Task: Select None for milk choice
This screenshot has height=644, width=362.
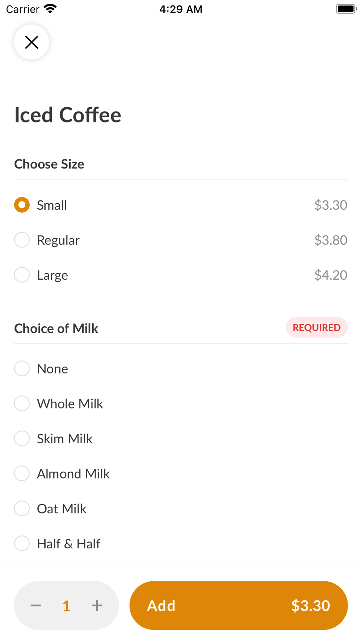Action: [22, 369]
